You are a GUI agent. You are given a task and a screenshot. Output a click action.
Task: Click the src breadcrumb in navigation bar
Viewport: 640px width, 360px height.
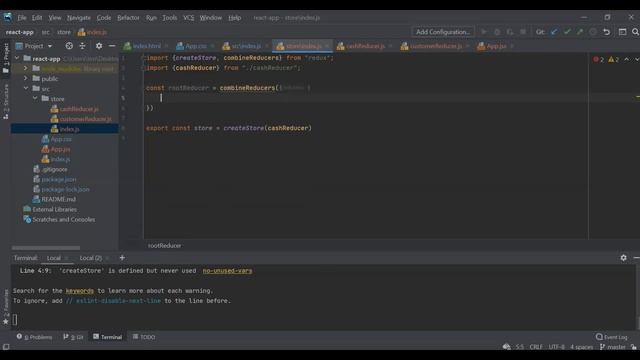click(x=46, y=32)
